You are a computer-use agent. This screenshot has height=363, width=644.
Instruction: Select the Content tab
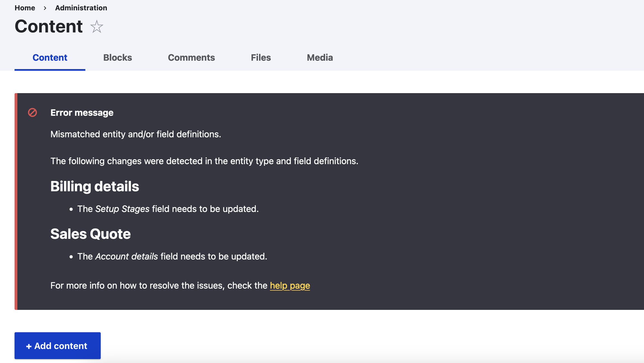(x=50, y=58)
